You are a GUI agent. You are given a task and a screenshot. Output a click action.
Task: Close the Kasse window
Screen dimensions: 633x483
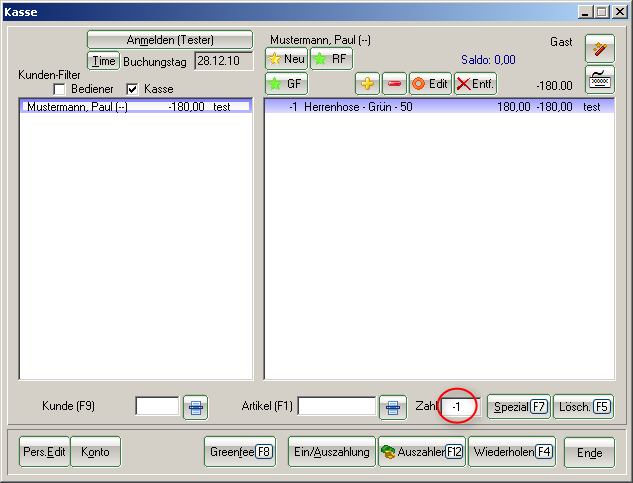coord(619,12)
